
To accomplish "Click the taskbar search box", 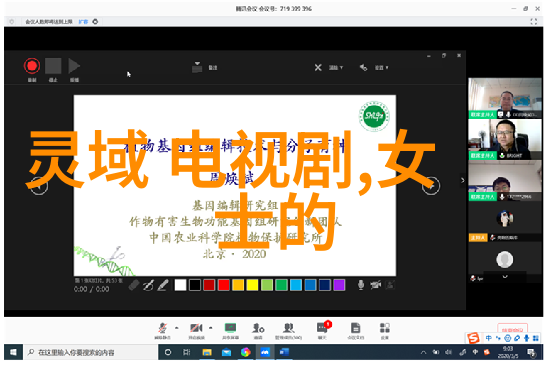I will (90, 352).
